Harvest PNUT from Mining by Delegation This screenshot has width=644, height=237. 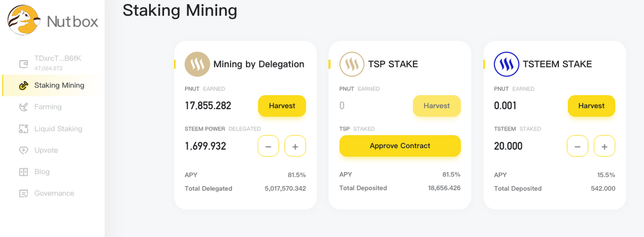[282, 106]
